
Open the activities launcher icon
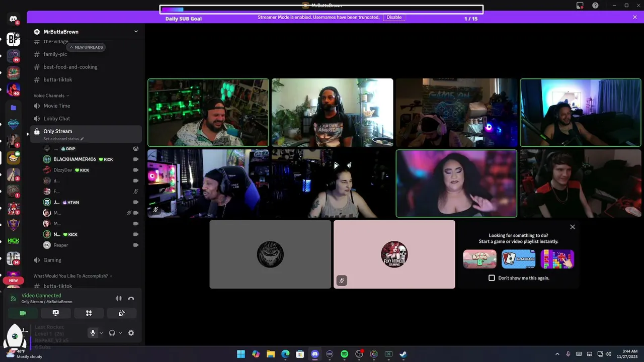(x=89, y=313)
